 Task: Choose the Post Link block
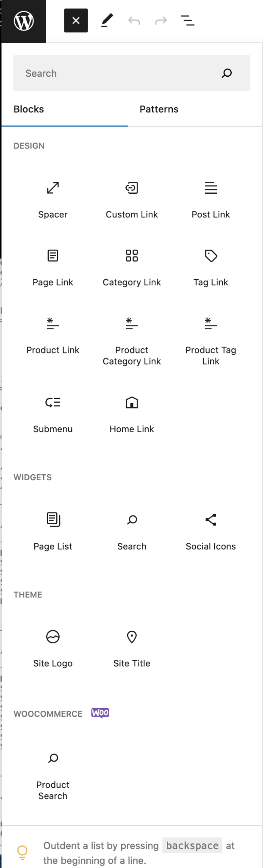coord(210,199)
